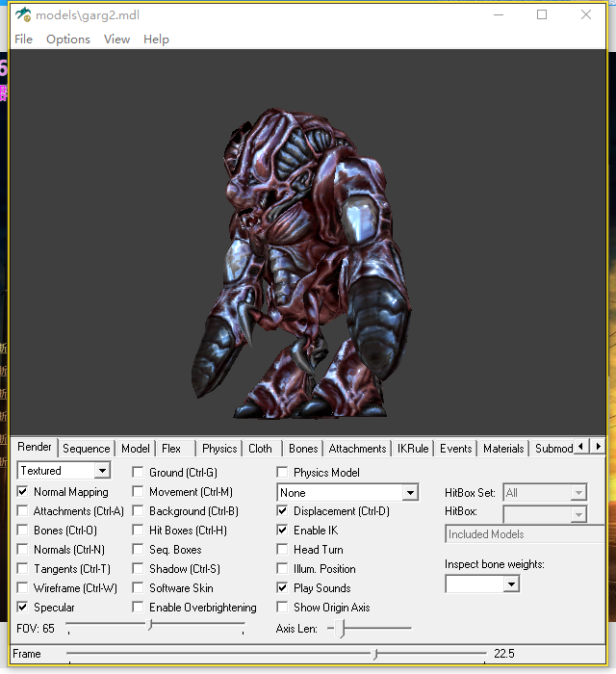
Task: Enable the Ground (Ctrl-G) checkbox
Action: tap(138, 473)
